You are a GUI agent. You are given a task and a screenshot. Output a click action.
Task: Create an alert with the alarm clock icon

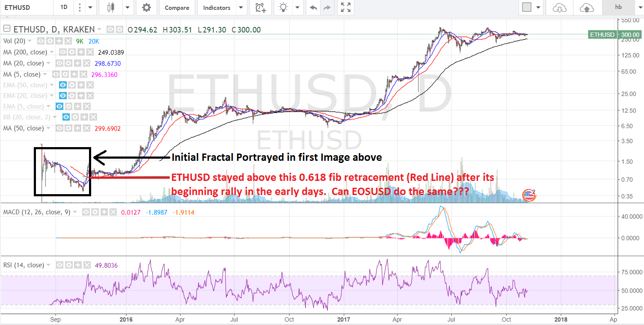pos(260,8)
